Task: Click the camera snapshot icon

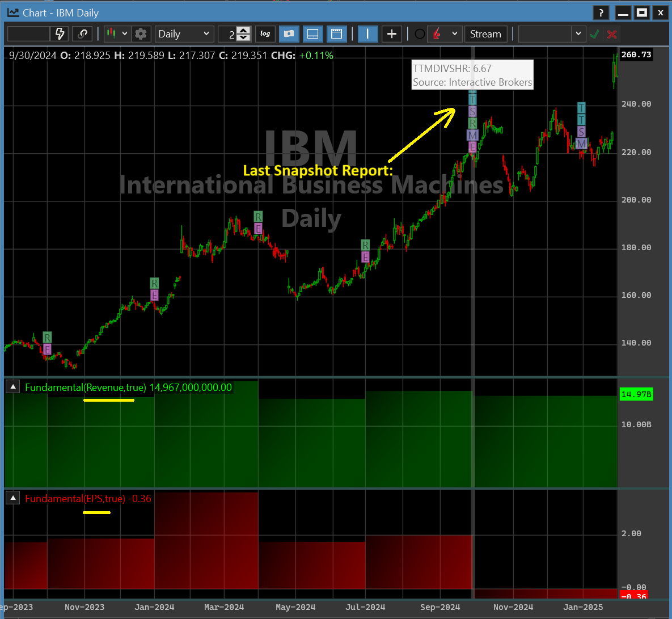Action: [x=289, y=34]
